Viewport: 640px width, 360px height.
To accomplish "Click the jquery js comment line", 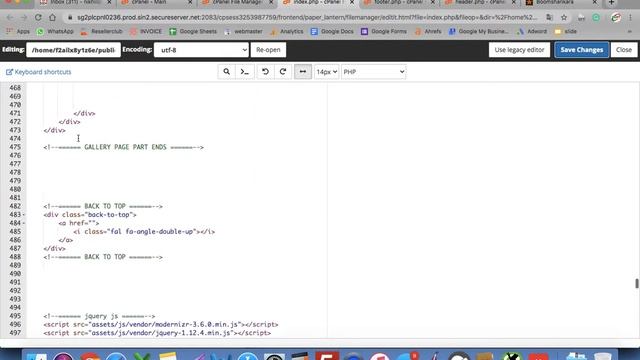I will tap(99, 316).
